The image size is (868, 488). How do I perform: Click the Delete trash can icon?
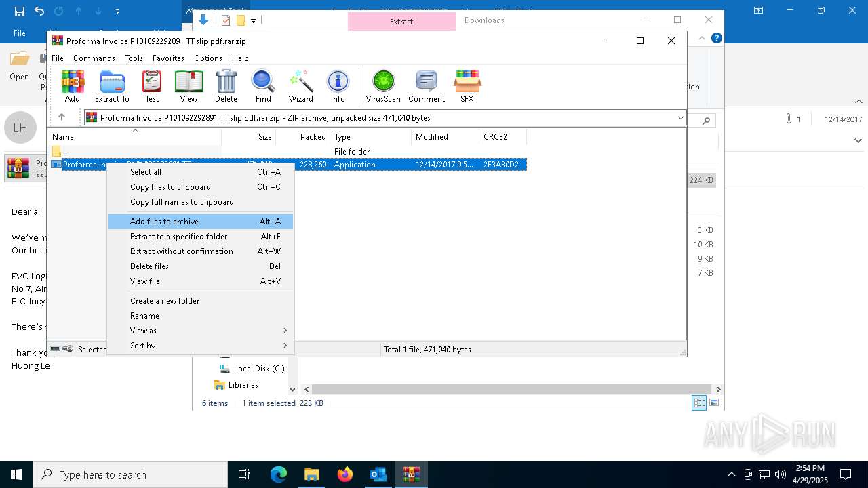click(226, 86)
